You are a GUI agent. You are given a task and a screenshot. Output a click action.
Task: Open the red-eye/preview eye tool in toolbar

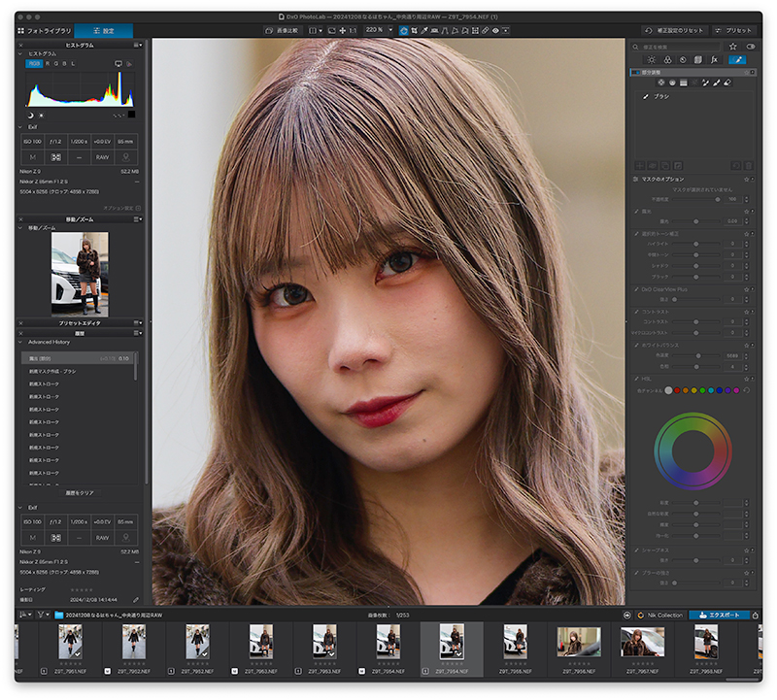coord(495,31)
